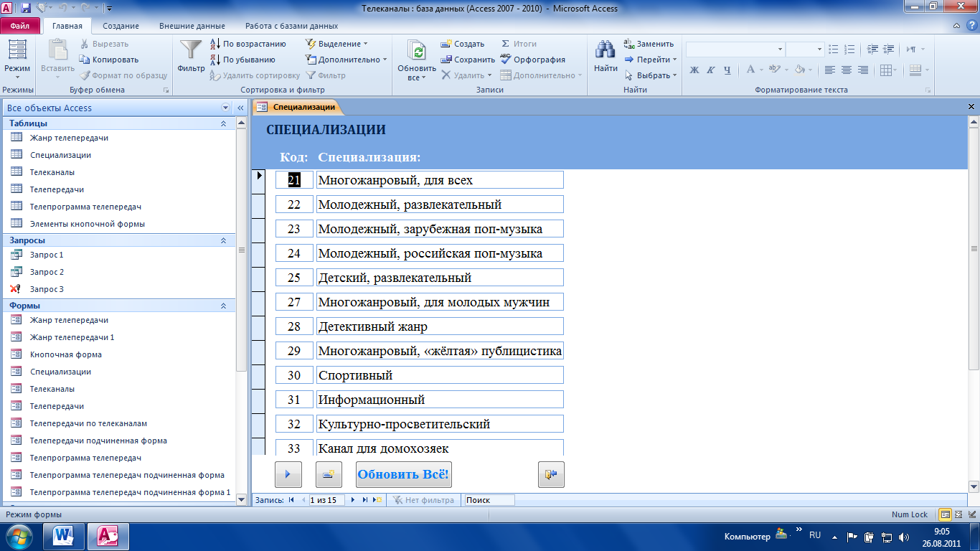Image resolution: width=980 pixels, height=551 pixels.
Task: Click the Windows Start button
Action: point(18,535)
